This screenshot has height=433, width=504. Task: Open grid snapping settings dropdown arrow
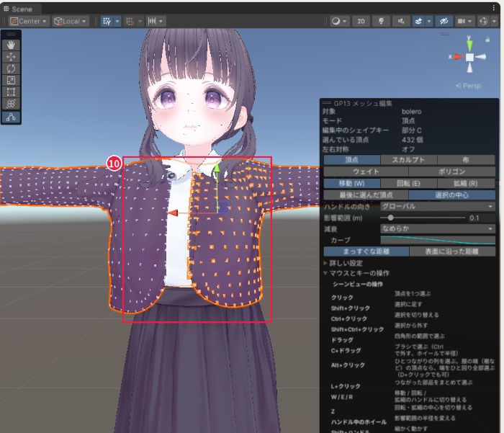(x=117, y=21)
